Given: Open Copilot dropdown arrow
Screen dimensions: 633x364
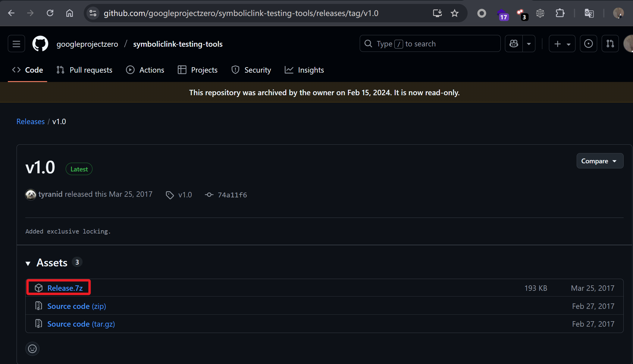Looking at the screenshot, I should [x=529, y=44].
